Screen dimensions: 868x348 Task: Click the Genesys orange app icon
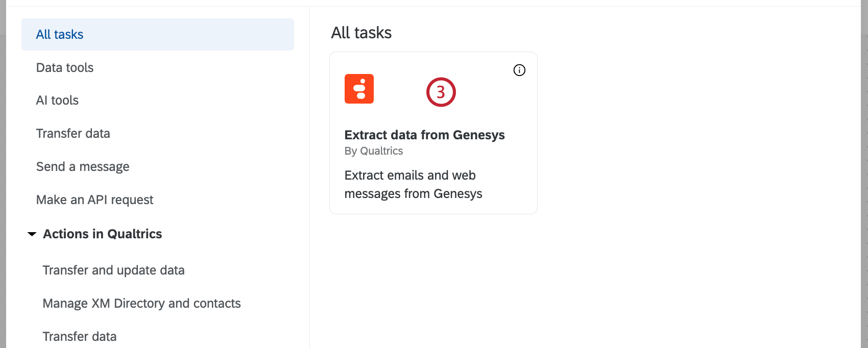tap(359, 89)
